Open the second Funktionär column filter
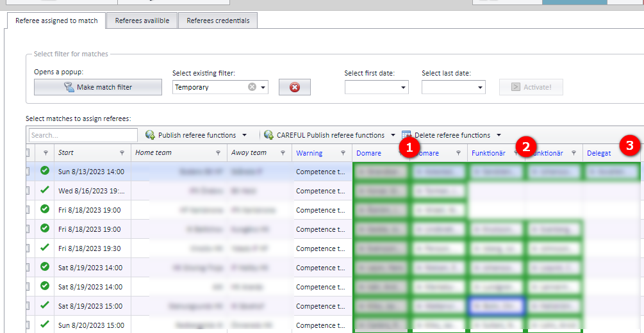This screenshot has width=644, height=333. (574, 153)
